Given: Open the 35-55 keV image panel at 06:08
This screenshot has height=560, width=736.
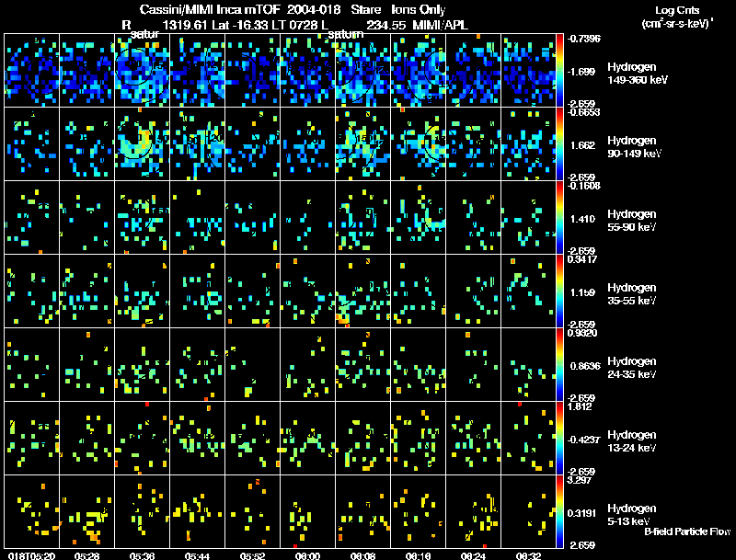Looking at the screenshot, I should pyautogui.click(x=362, y=291).
